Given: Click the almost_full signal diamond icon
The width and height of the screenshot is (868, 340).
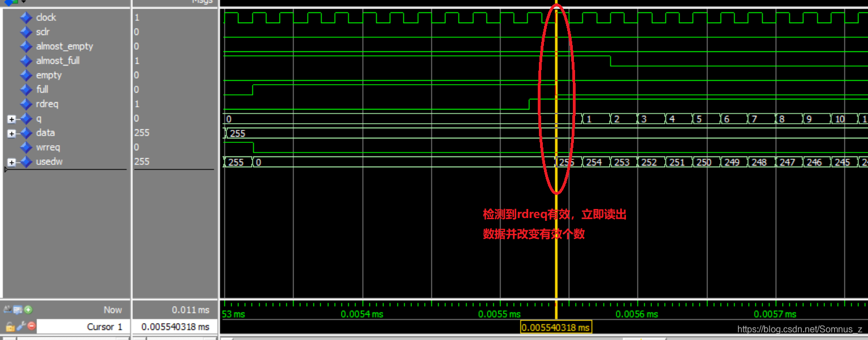Looking at the screenshot, I should click(26, 60).
